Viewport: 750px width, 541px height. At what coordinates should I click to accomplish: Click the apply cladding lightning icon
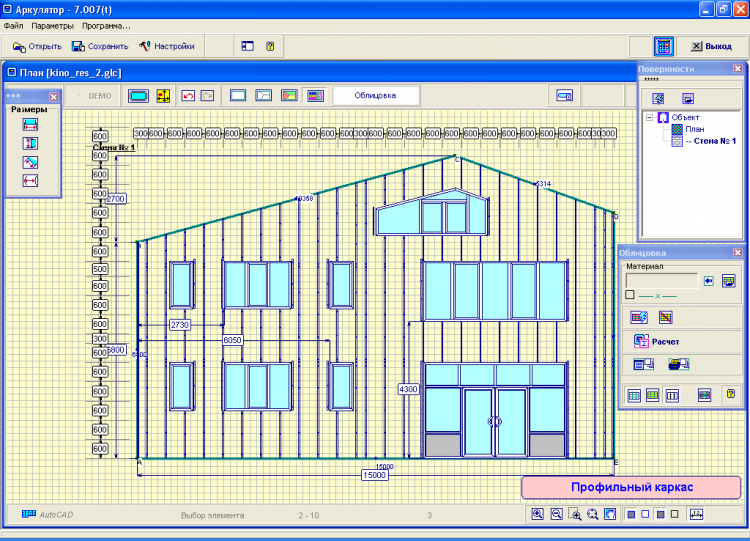[639, 317]
